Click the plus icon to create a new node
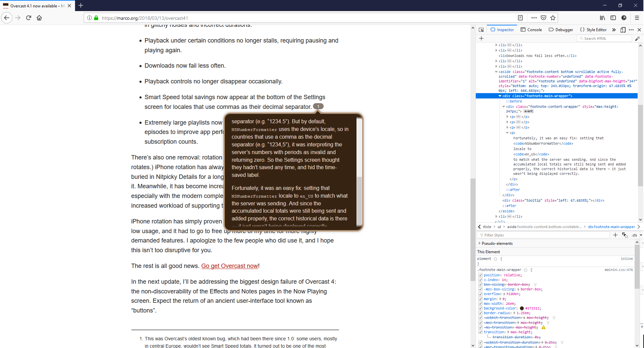The width and height of the screenshot is (644, 348). [481, 38]
